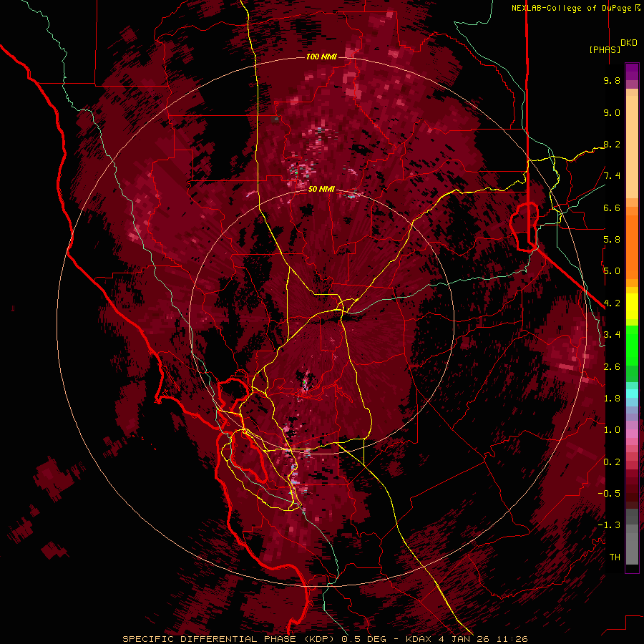Click the 1.0 value on the color scale
The image size is (644, 644).
(612, 430)
